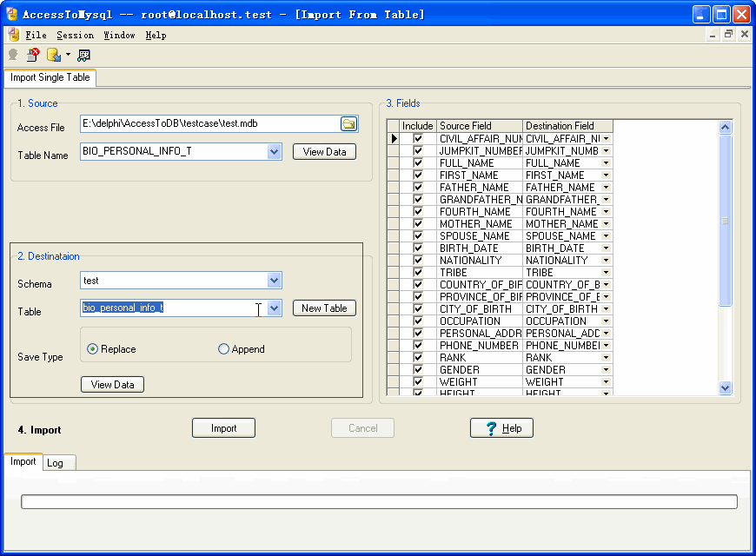Click View Data button in Destination section
Viewport: 756px width, 556px height.
[112, 385]
